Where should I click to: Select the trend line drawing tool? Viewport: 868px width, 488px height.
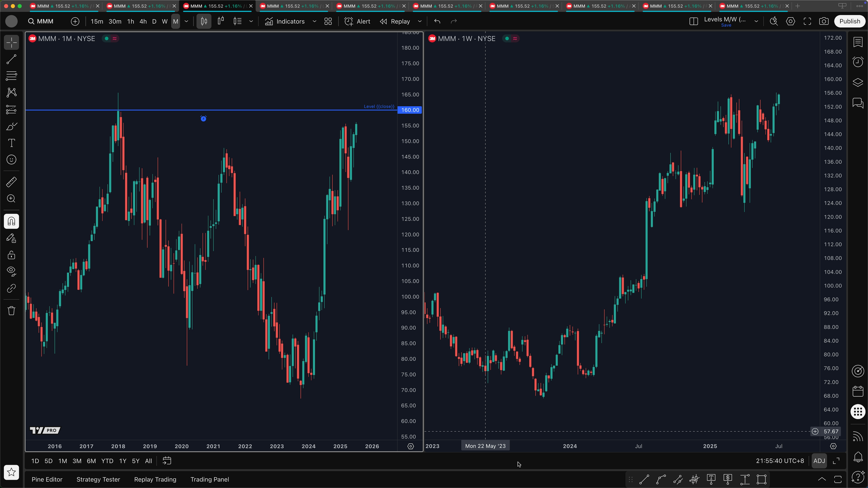pos(12,59)
